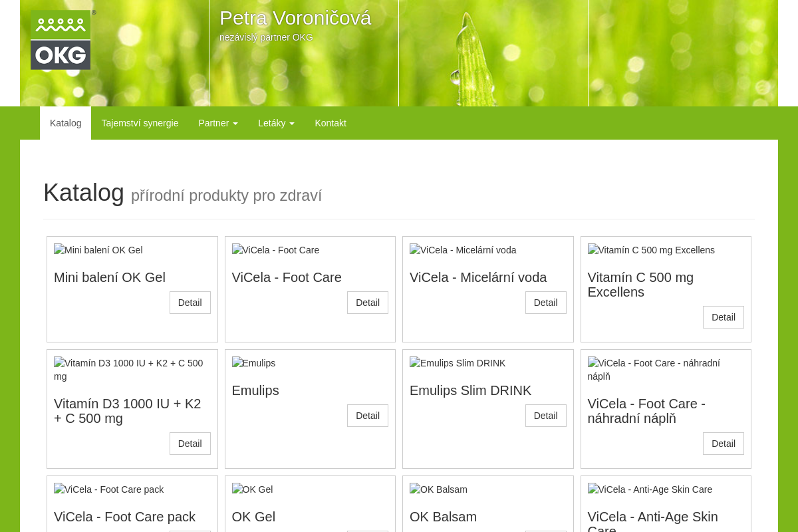Click the OK Gel product image
The height and width of the screenshot is (532, 798).
click(252, 489)
